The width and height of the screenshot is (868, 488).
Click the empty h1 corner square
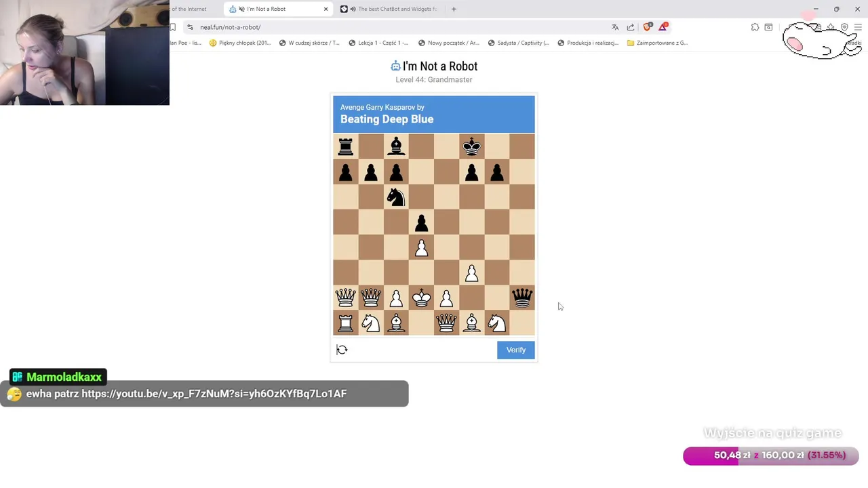[522, 323]
